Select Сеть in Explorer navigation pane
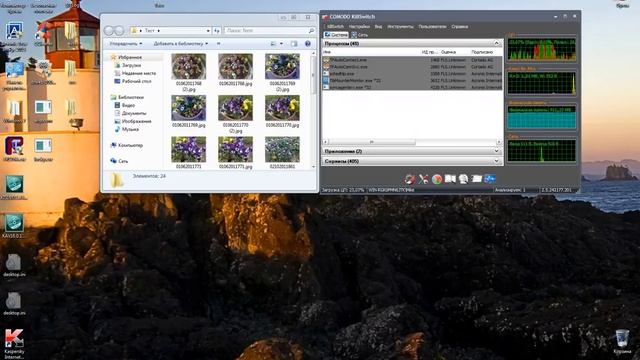Viewport: 640px width, 360px height. (x=119, y=161)
